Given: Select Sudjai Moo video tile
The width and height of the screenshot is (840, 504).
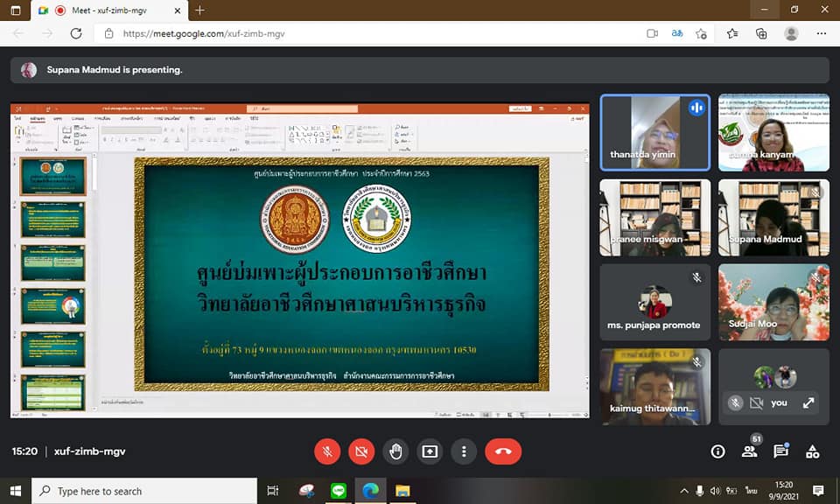Looking at the screenshot, I should pos(773,302).
